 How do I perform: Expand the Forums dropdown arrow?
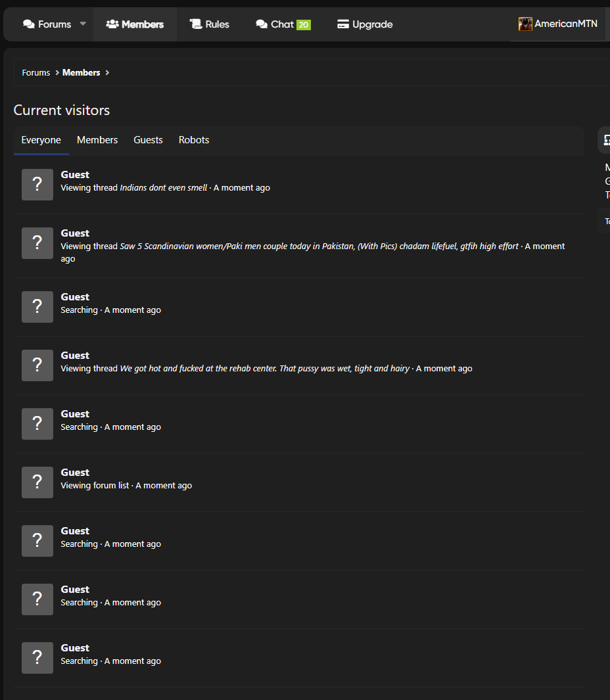click(83, 24)
